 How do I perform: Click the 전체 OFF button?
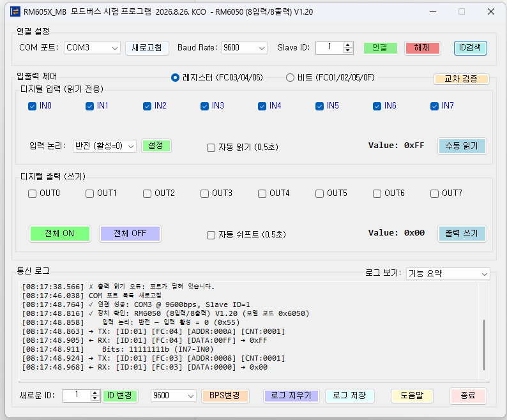coord(130,234)
